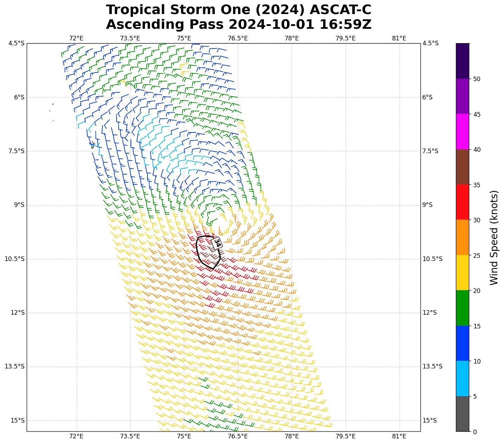Click the 12°S label on the right axis
The width and height of the screenshot is (504, 444).
pos(430,313)
